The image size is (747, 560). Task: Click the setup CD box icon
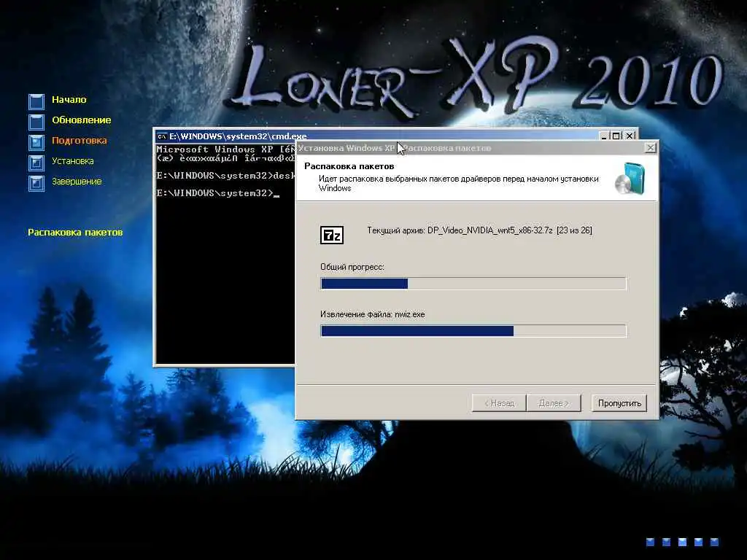point(630,178)
